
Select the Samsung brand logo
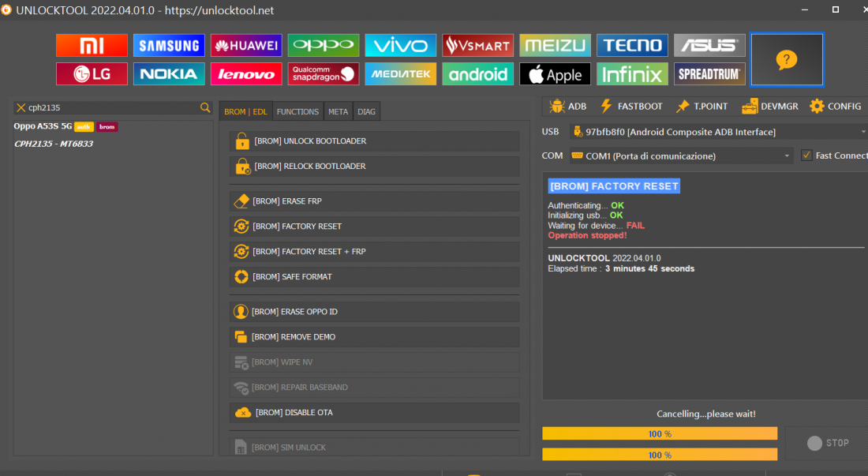tap(169, 45)
